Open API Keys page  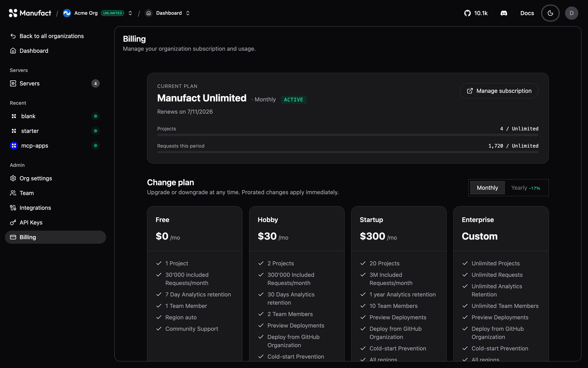coord(55,222)
